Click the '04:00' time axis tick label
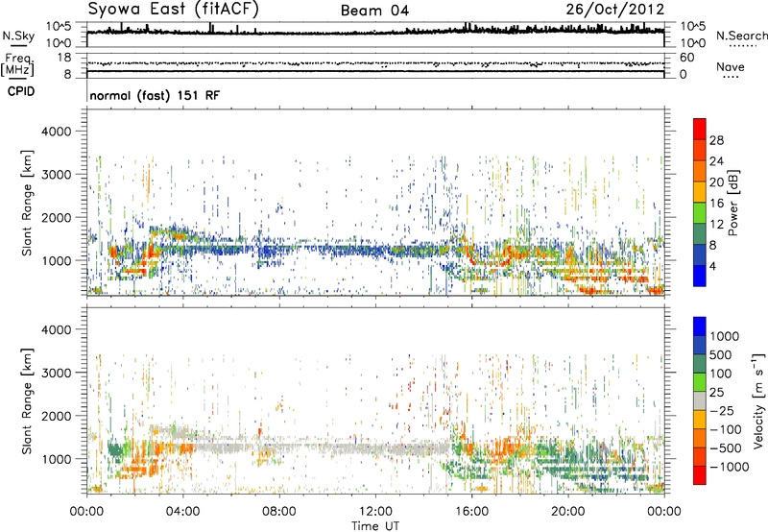 (x=182, y=512)
